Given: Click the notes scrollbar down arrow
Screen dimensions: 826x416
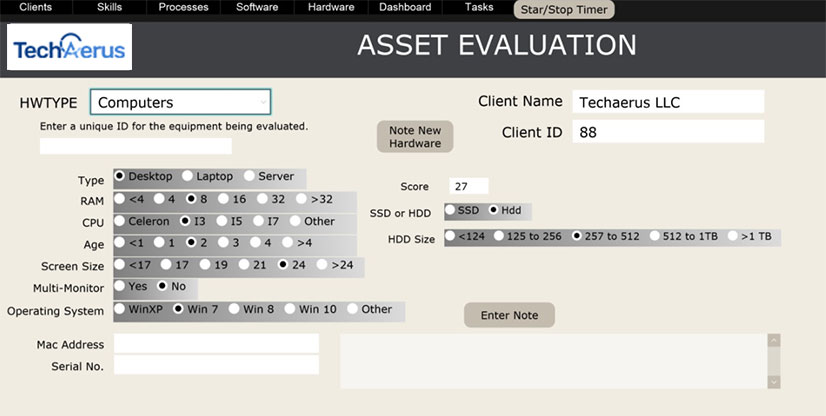Looking at the screenshot, I should [773, 381].
